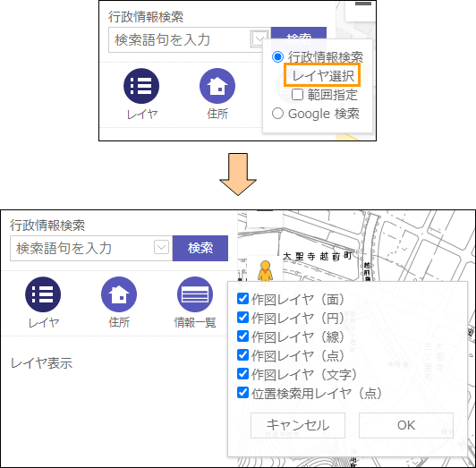
Task: Toggle 位置検索用レイヤ（点） checkbox
Action: pos(242,393)
